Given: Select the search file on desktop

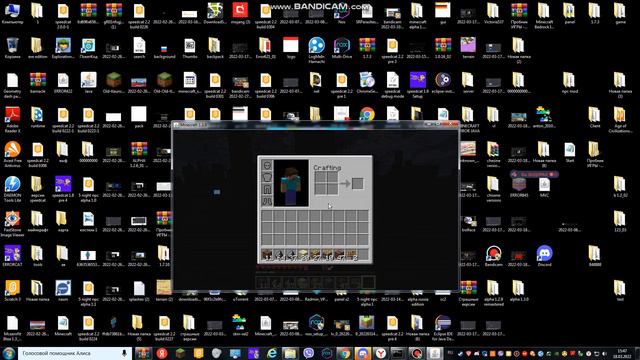Looking at the screenshot, I should (139, 48).
